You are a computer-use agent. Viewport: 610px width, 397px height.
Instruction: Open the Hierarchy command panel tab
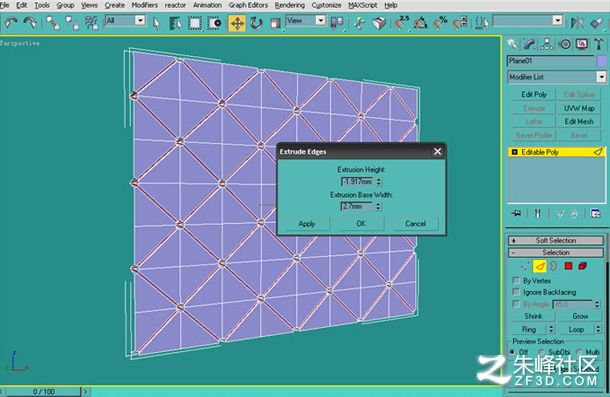(x=547, y=44)
